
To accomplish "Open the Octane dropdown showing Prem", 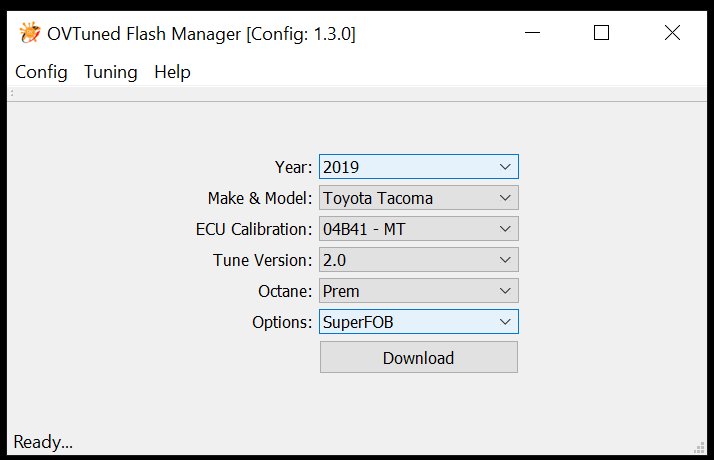I will click(x=418, y=291).
